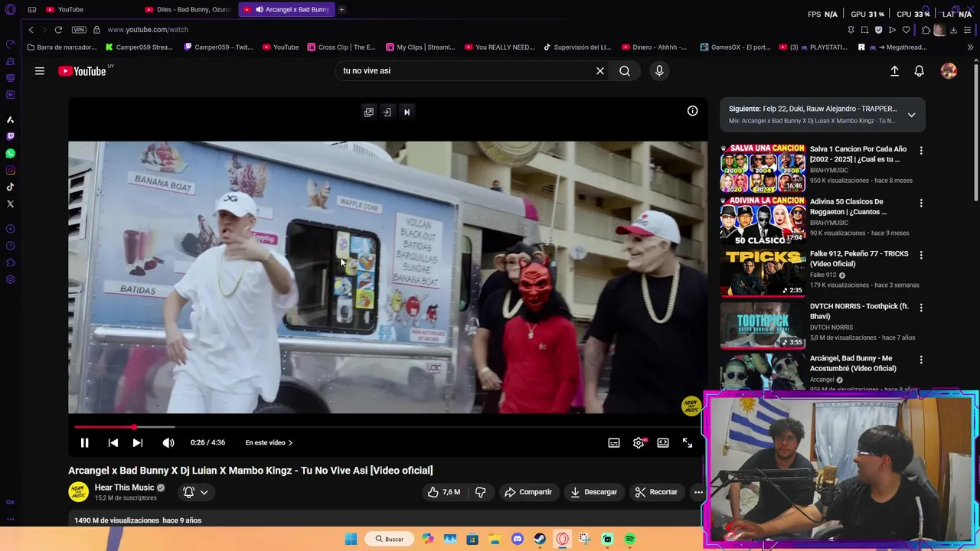Viewport: 980px width, 551px height.
Task: Open 'Cross Clip | The E...' bookmark
Action: (341, 47)
